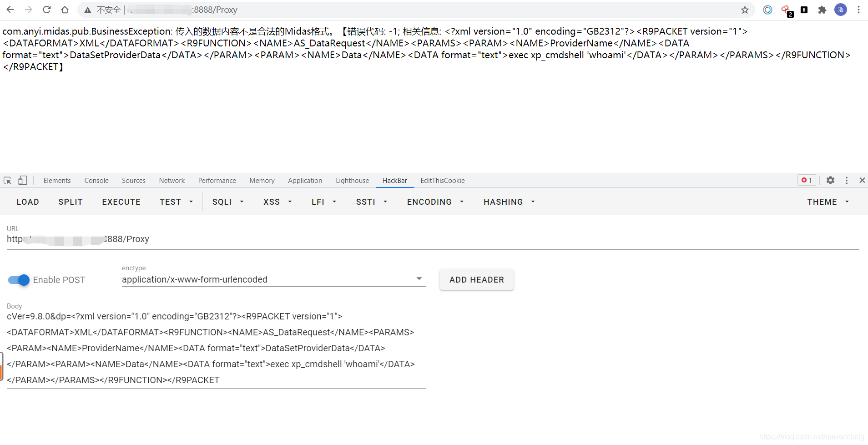Screen dimensions: 868x445
Task: Open the DevTools more options menu
Action: click(847, 180)
